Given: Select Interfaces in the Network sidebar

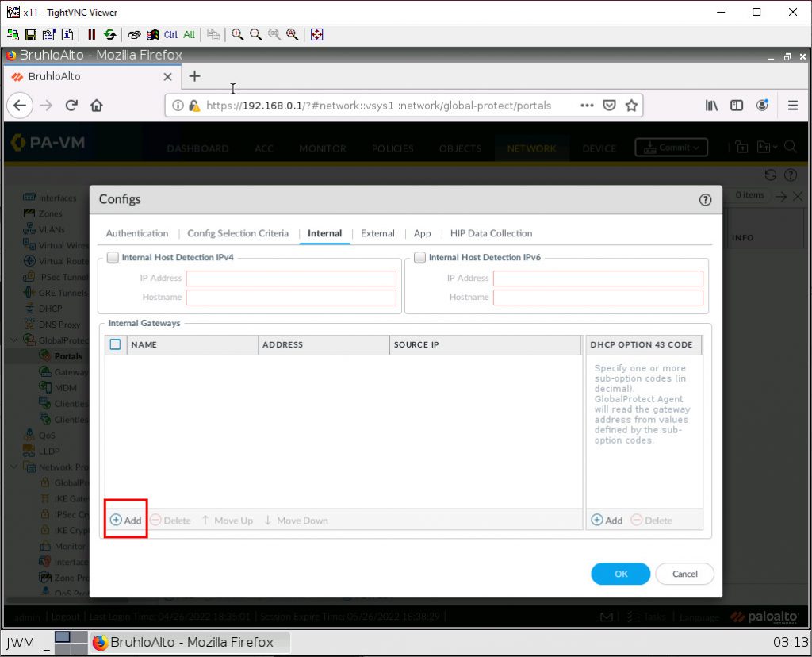Looking at the screenshot, I should click(x=55, y=198).
